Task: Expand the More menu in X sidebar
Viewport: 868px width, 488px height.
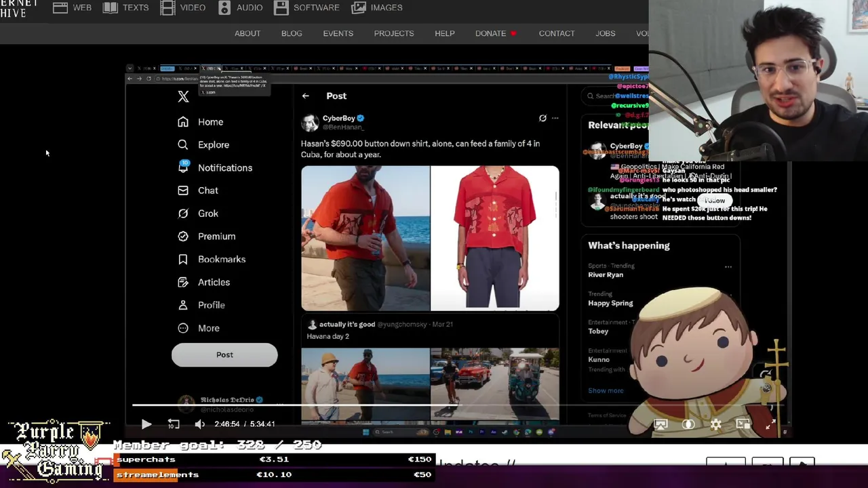Action: click(x=198, y=328)
